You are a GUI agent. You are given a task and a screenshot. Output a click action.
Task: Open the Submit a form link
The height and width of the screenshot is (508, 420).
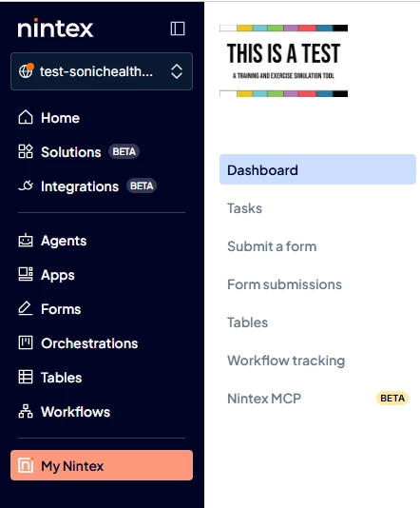272,246
